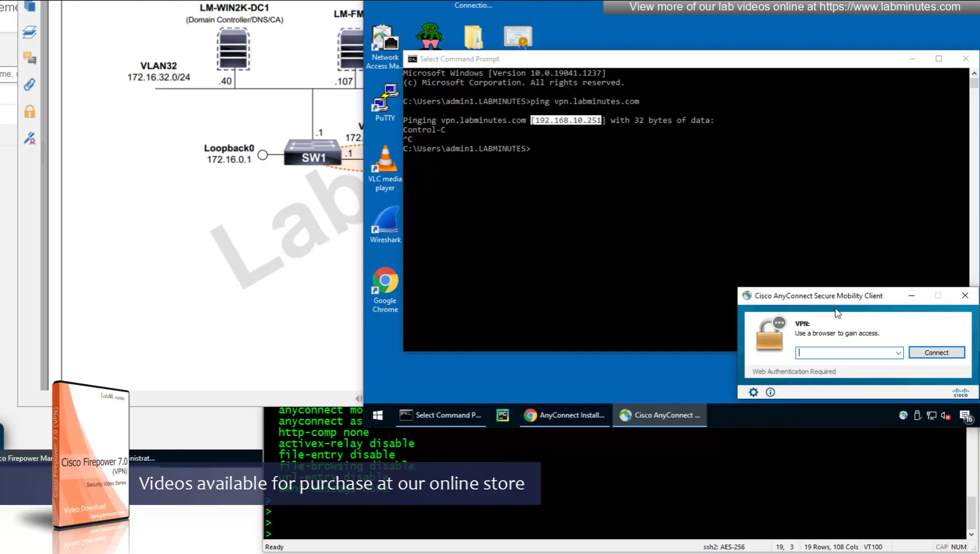Open the Google Chrome desktop shortcut
980x554 pixels.
385,289
